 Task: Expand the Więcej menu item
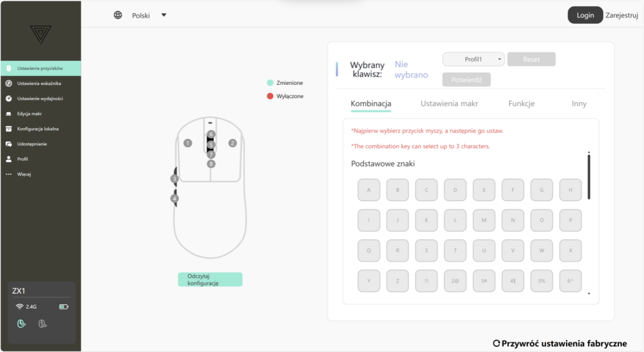pyautogui.click(x=24, y=174)
